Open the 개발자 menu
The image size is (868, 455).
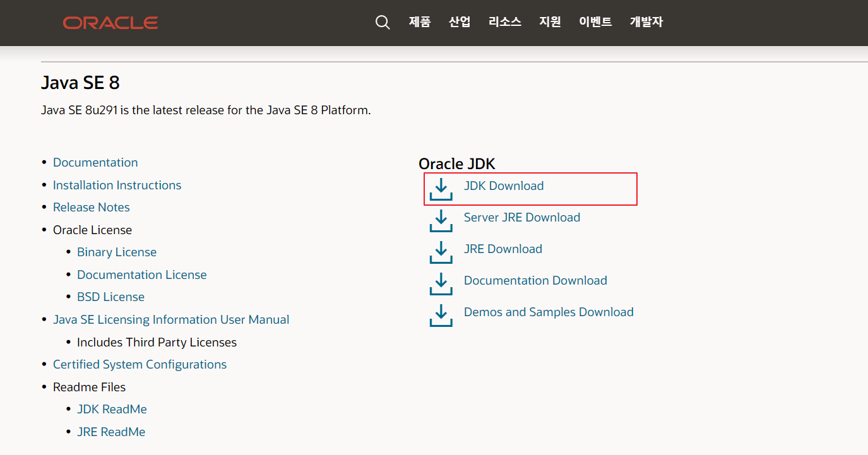click(x=646, y=22)
